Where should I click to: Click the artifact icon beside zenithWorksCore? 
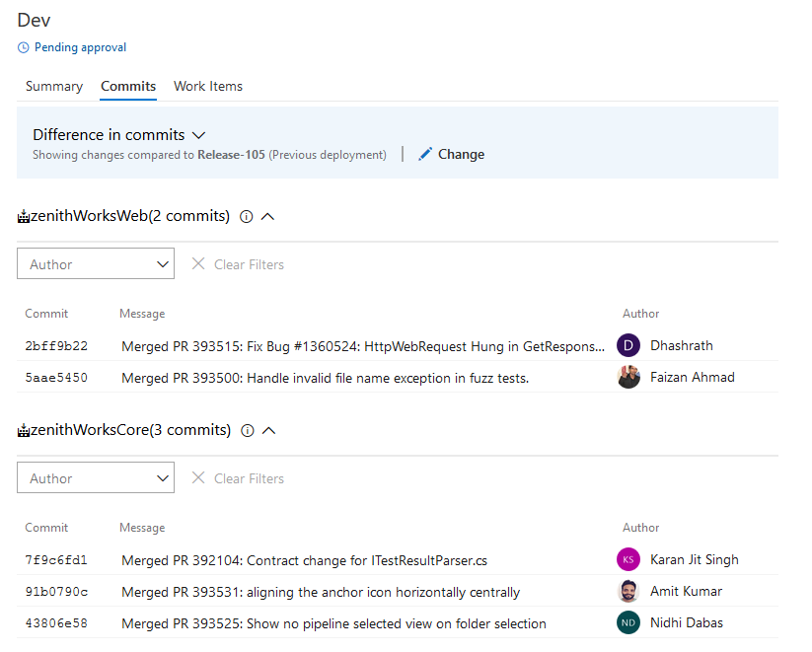point(22,430)
